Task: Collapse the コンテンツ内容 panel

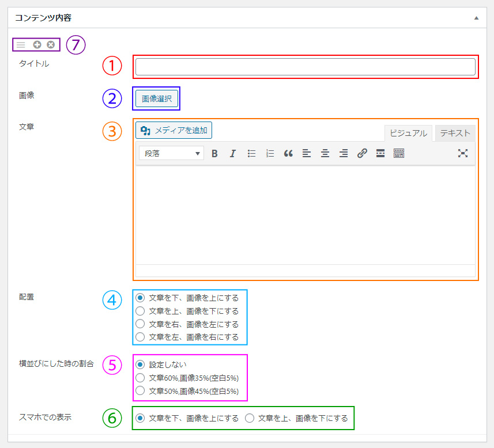Action: tap(476, 18)
